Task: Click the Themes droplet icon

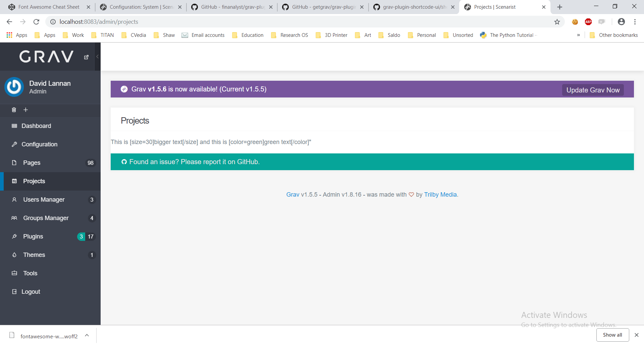Action: [x=14, y=255]
